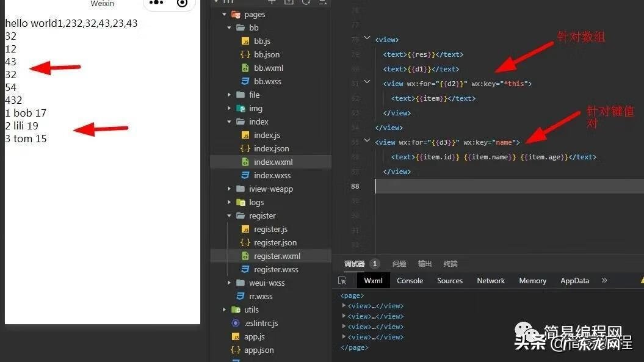Viewport: 644px width, 362px height.
Task: Open the register.json file
Action: [275, 242]
